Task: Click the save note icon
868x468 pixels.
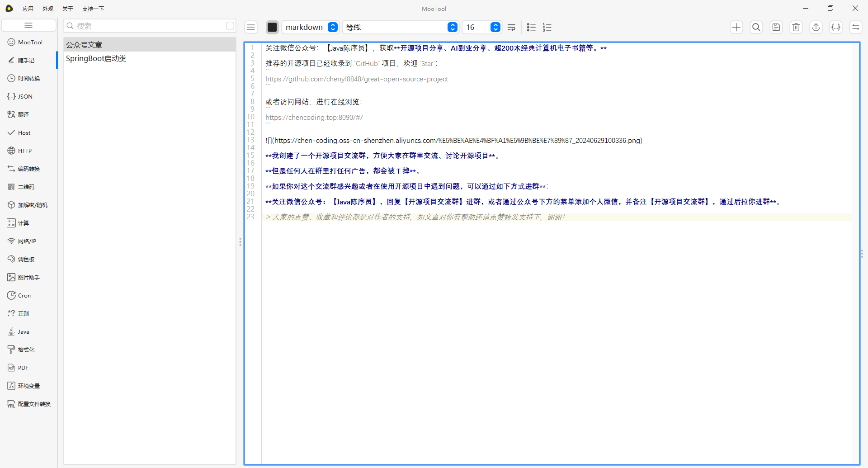Action: click(776, 27)
